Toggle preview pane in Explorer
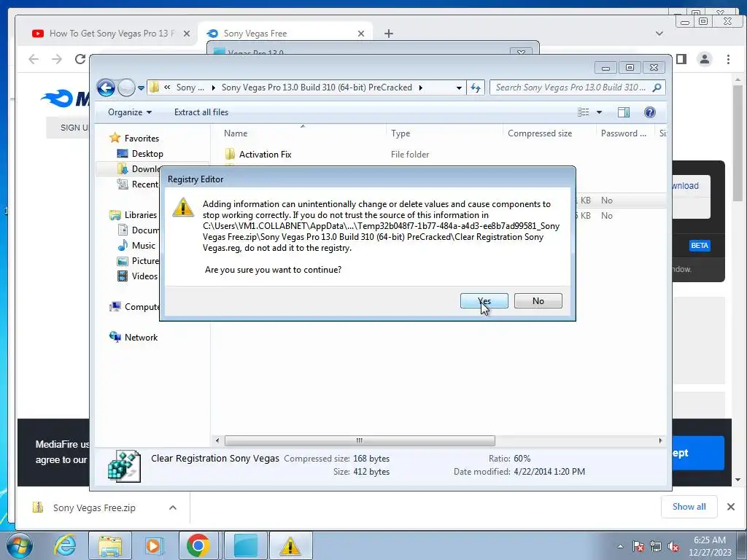 pyautogui.click(x=623, y=112)
